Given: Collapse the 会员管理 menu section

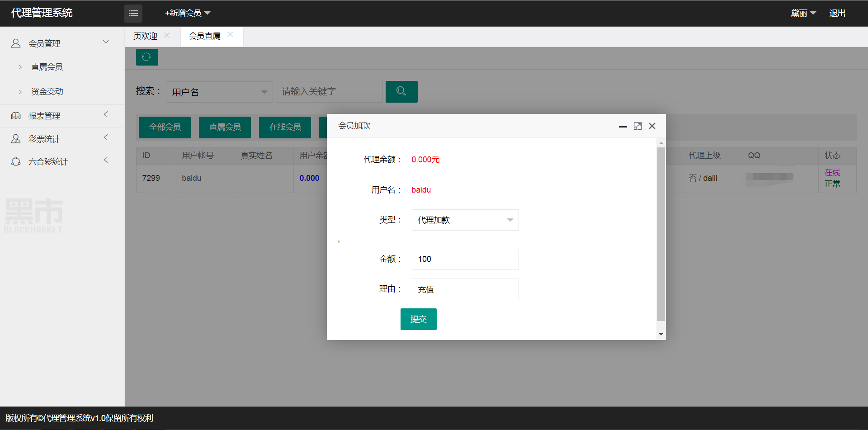Looking at the screenshot, I should click(x=106, y=42).
